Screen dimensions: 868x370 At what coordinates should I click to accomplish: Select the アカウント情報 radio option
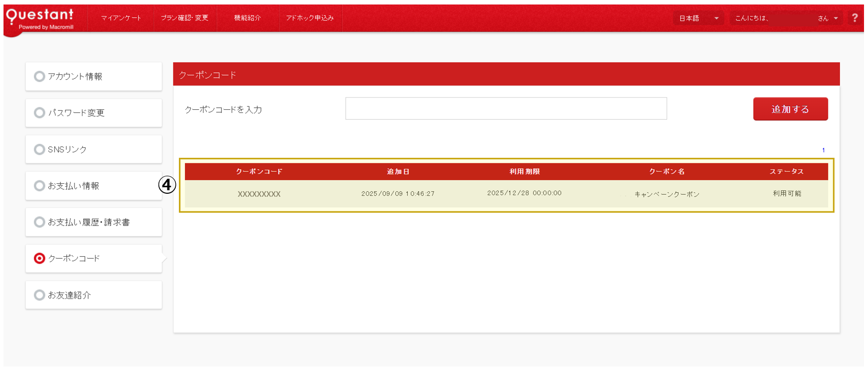point(39,76)
